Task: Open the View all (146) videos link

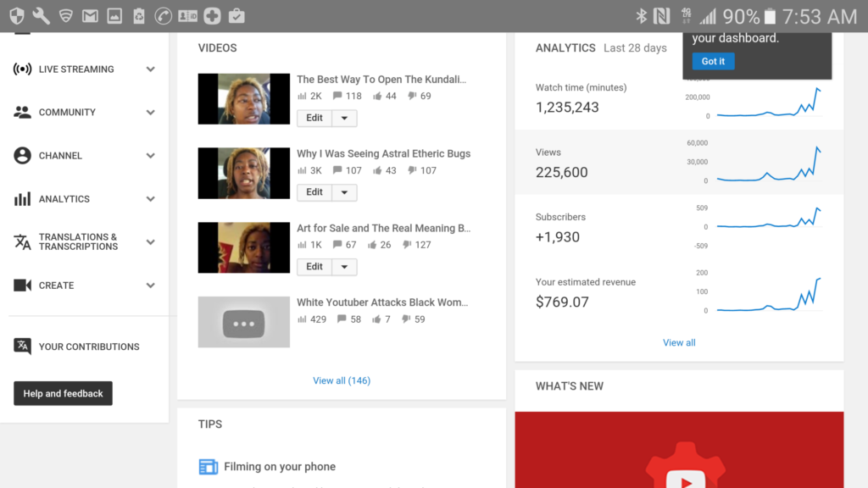Action: pos(342,380)
